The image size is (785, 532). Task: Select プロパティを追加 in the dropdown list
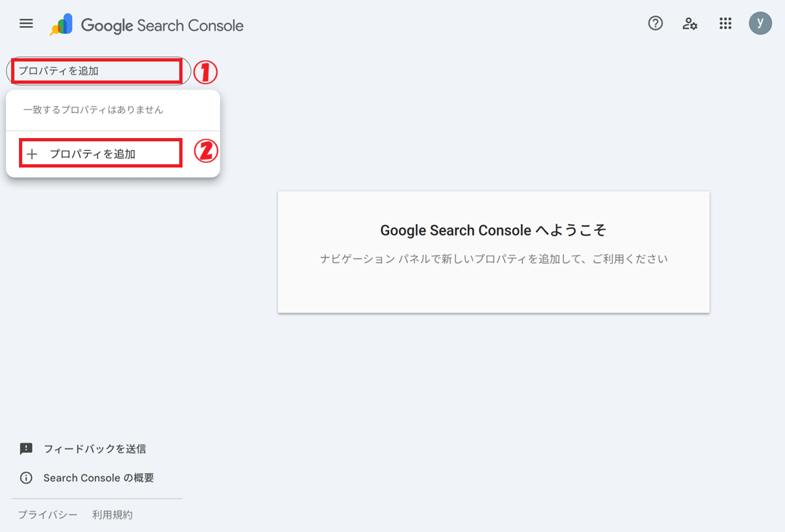93,154
